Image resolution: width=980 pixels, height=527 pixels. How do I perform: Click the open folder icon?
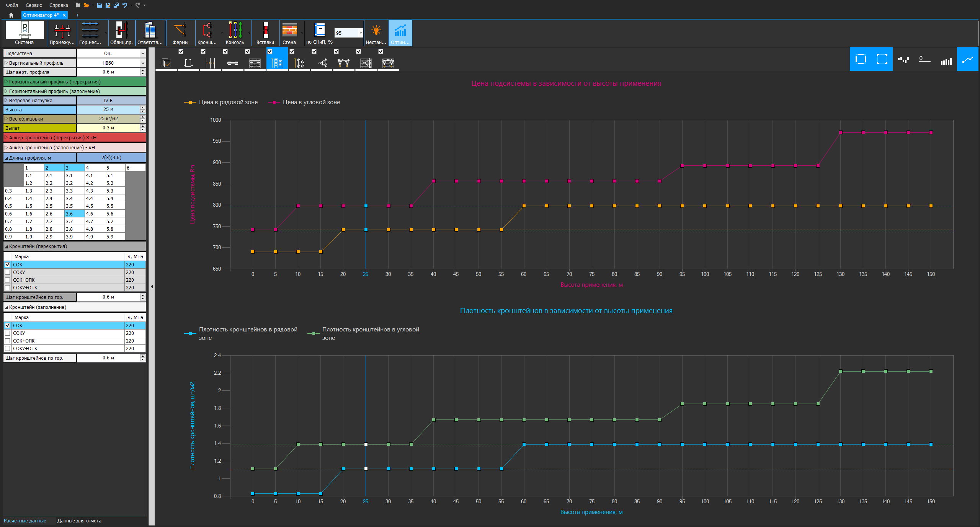[87, 5]
